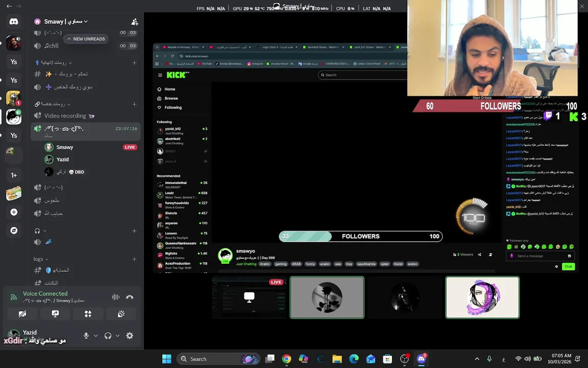Viewport: 588px width, 368px height.
Task: Mute the microphone next to Yazid
Action: [86, 336]
